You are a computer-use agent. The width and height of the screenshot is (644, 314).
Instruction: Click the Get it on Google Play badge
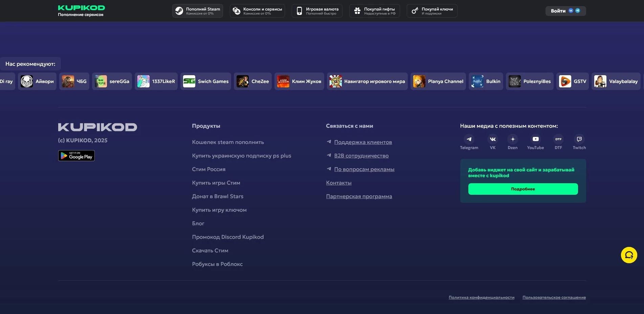76,155
